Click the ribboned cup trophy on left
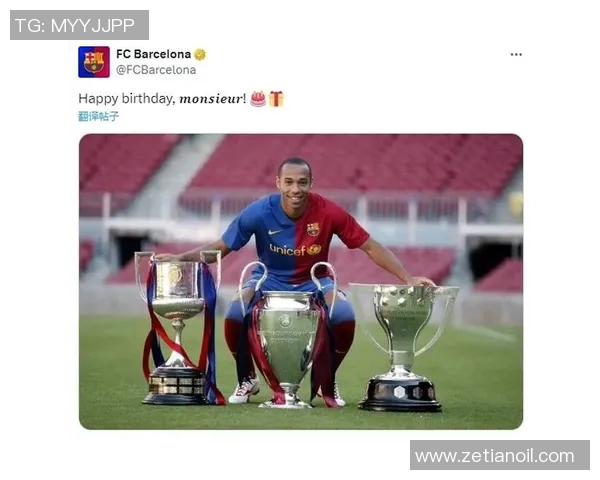This screenshot has height=480, width=600. (179, 327)
